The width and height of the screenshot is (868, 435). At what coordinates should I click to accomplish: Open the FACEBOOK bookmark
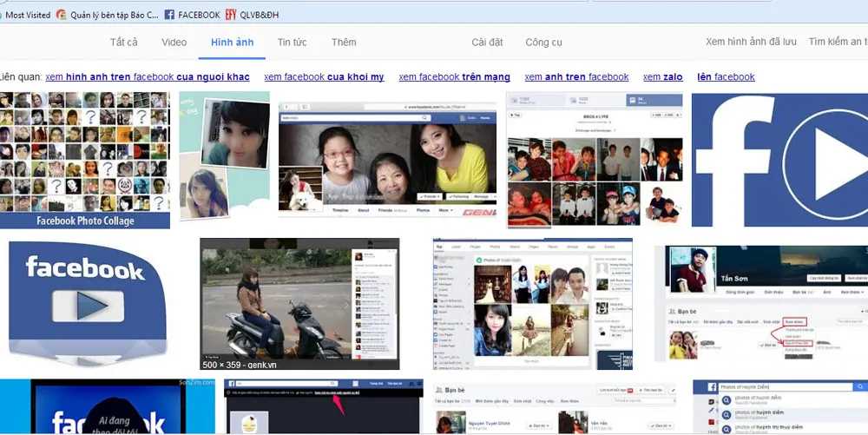[192, 15]
